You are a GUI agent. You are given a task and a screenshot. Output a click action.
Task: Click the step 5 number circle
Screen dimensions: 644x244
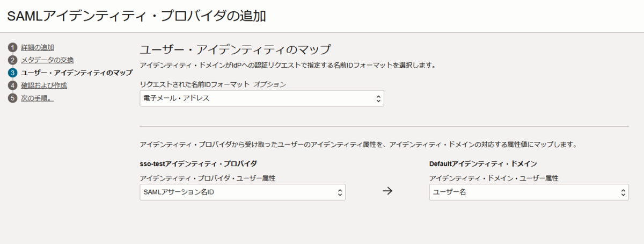point(12,98)
